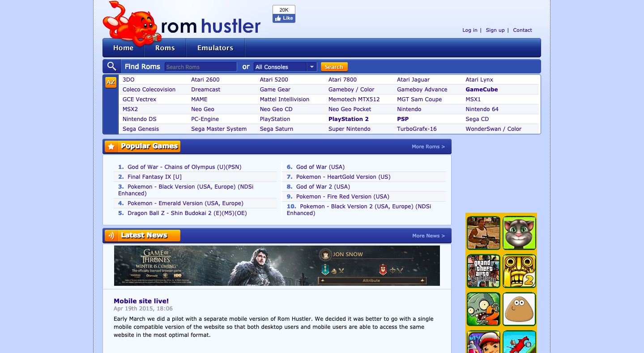
Task: Click the Log in link
Action: point(470,30)
